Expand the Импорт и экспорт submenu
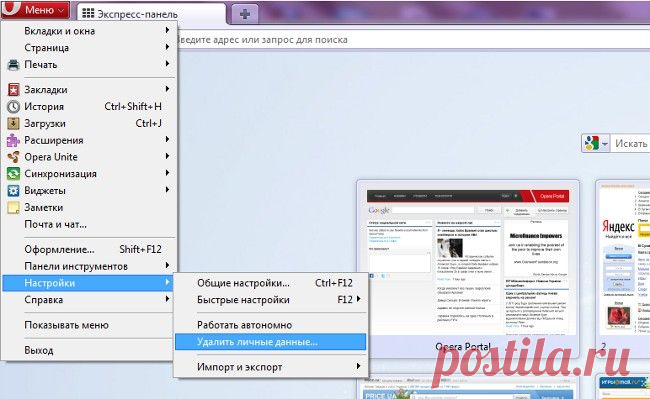The height and width of the screenshot is (399, 650). (270, 367)
